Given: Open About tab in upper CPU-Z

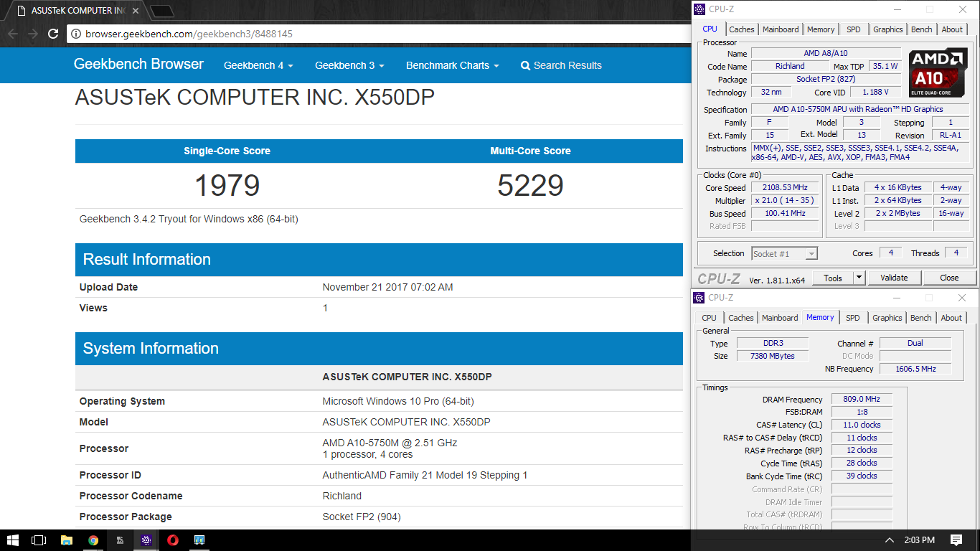Looking at the screenshot, I should coord(952,29).
